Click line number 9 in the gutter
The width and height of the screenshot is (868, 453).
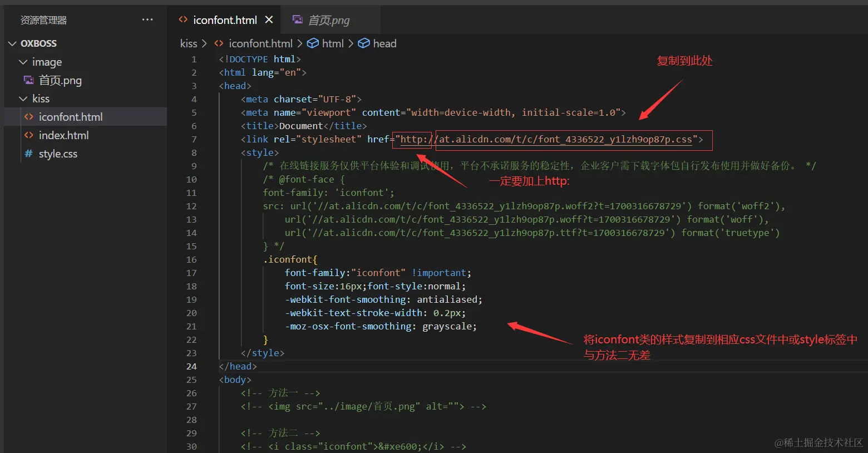[194, 166]
